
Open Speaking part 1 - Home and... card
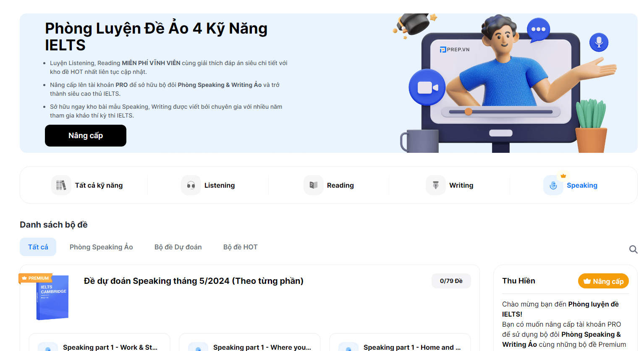(x=400, y=343)
